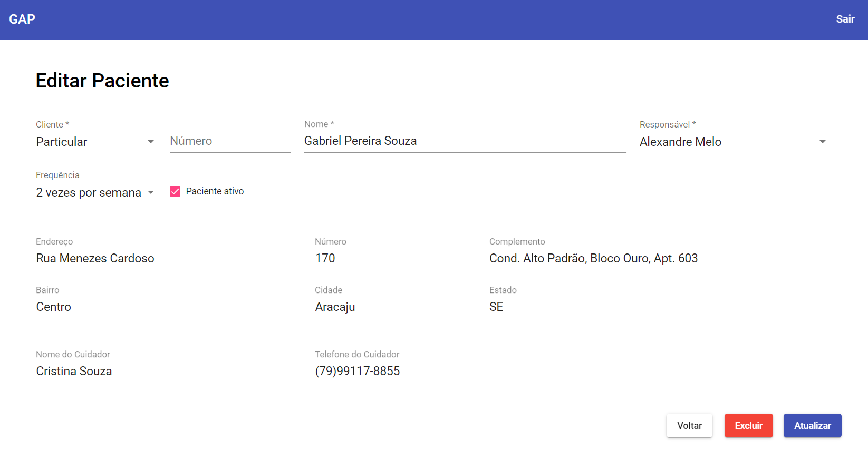The image size is (868, 449).
Task: Expand the Responsável dropdown showing Alexandre Melo
Action: pos(732,142)
